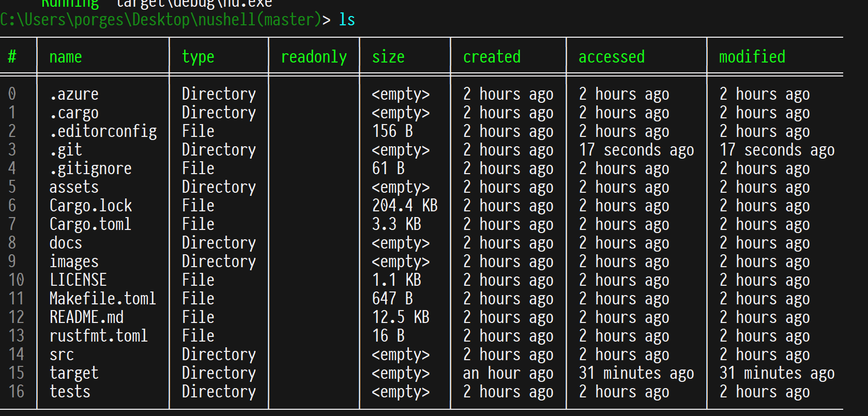Click the 'ls' command at the prompt
Screen dimensions: 868x416
click(x=347, y=20)
